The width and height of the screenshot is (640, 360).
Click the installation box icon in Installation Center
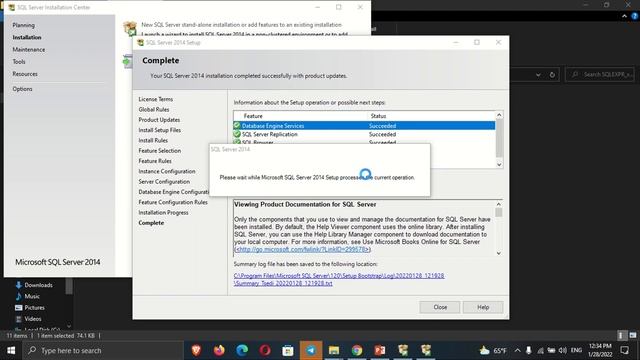point(130,29)
